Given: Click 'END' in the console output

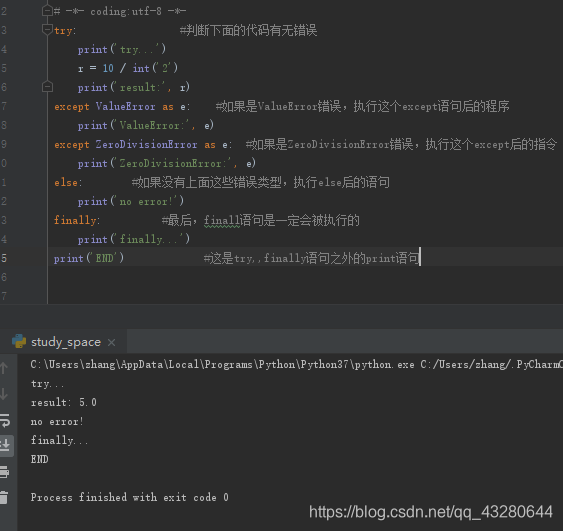Looking at the screenshot, I should pyautogui.click(x=39, y=459).
